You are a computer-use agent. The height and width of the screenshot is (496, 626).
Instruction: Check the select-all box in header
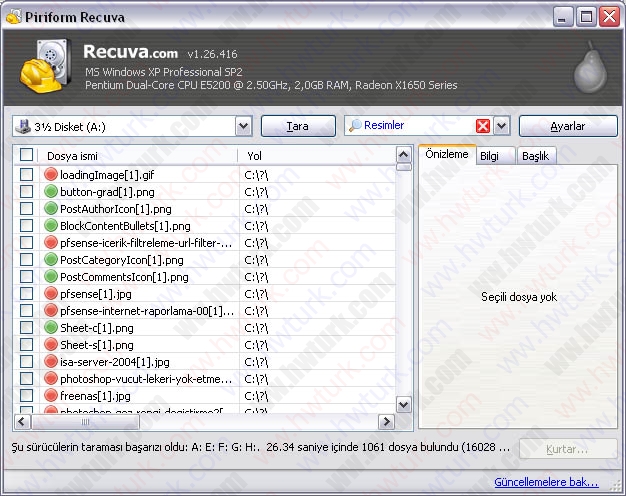[26, 155]
